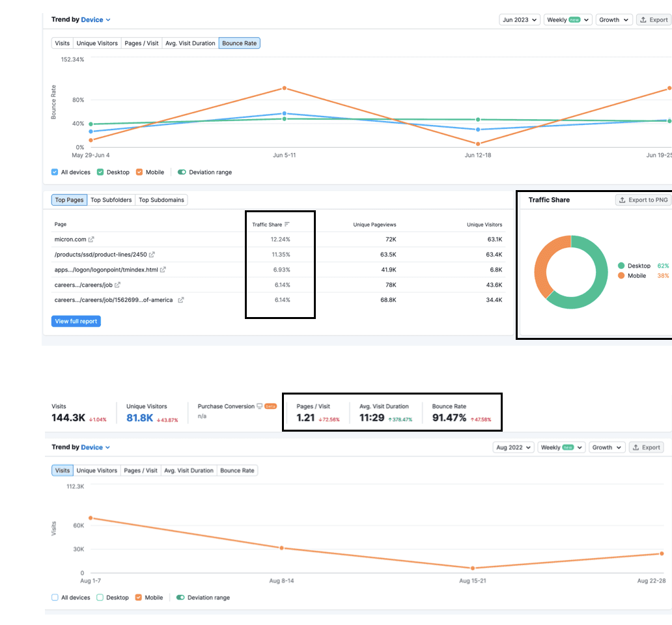The width and height of the screenshot is (672, 625).
Task: Uncheck Mobile checkbox in Visits chart
Action: 139,598
